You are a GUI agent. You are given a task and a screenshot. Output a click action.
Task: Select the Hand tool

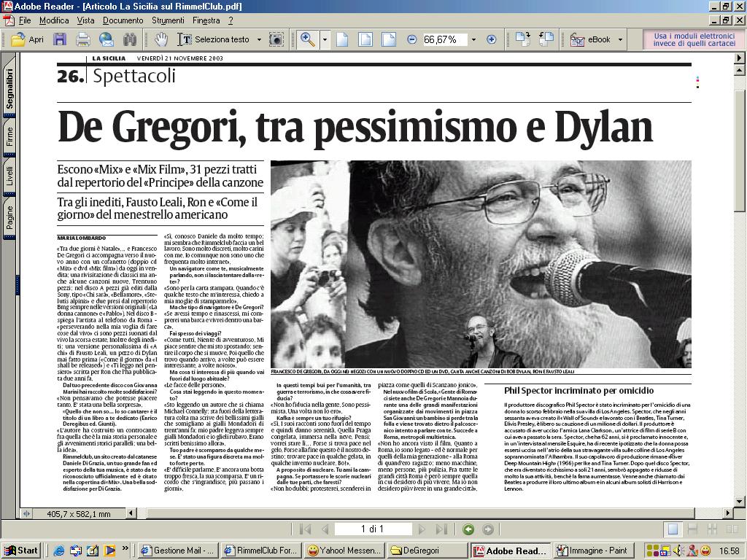click(161, 39)
